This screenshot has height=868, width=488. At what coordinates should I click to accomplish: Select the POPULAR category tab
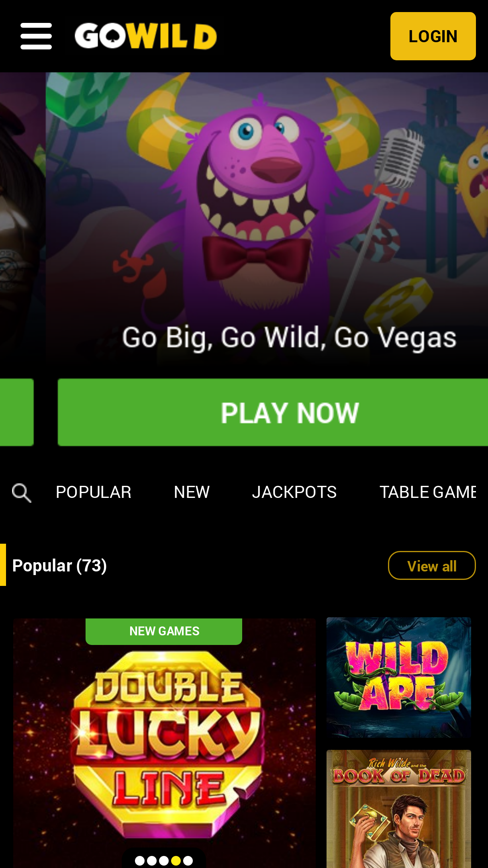pyautogui.click(x=94, y=492)
